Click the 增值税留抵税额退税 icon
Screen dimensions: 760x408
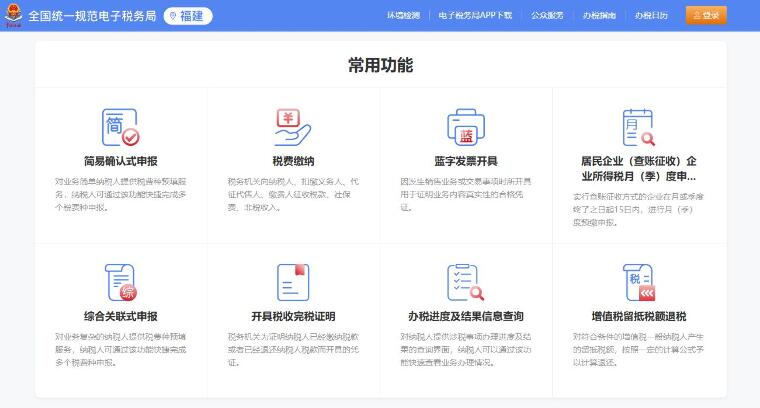point(638,283)
